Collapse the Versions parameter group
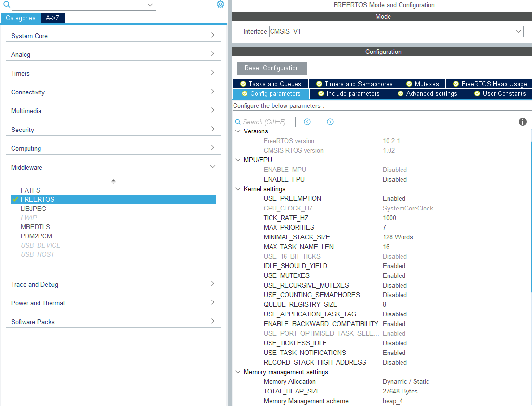532x406 pixels. coord(238,131)
